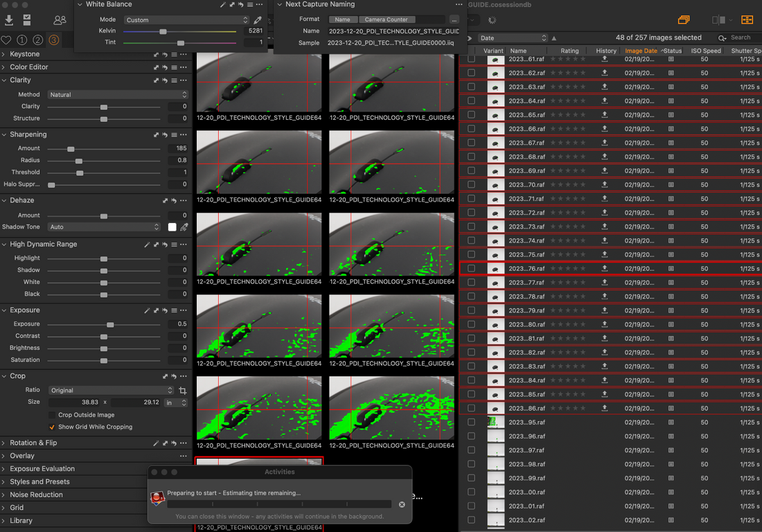Sort the list by Image Date column

[x=641, y=51]
